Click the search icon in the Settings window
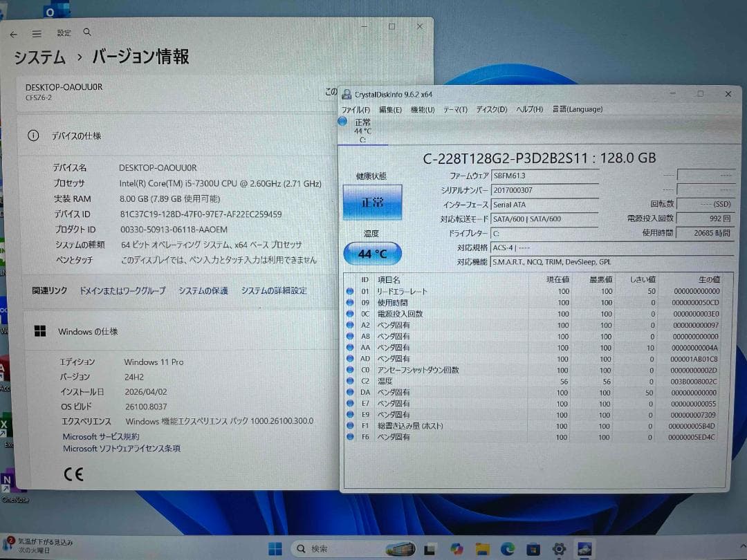Viewport: 747px width, 560px height. click(86, 32)
